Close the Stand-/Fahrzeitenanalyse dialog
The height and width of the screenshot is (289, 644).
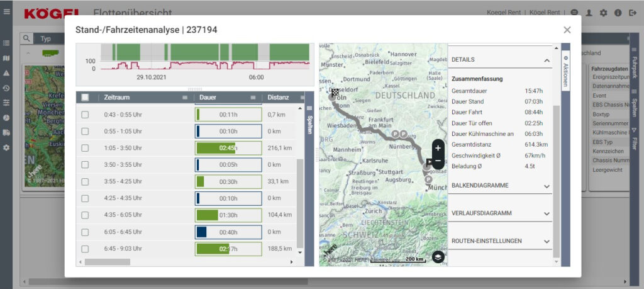point(567,30)
